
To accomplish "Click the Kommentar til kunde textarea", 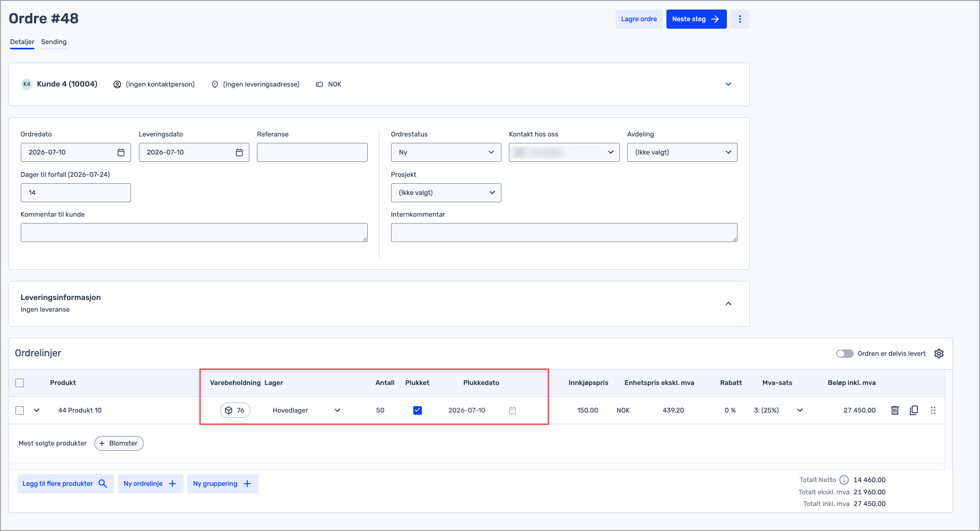I will click(x=194, y=233).
